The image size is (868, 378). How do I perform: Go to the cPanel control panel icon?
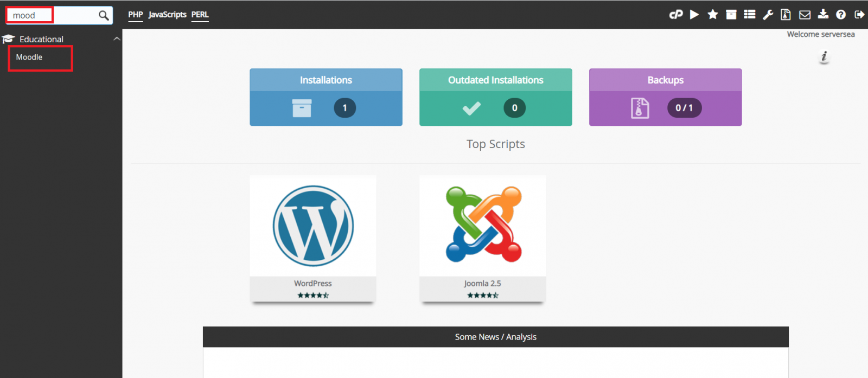click(676, 15)
